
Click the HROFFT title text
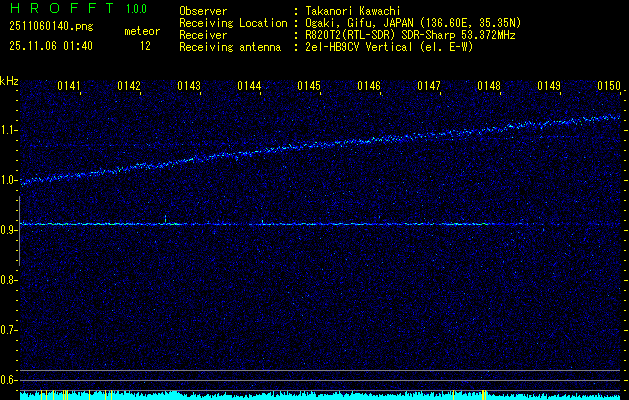pyautogui.click(x=60, y=8)
